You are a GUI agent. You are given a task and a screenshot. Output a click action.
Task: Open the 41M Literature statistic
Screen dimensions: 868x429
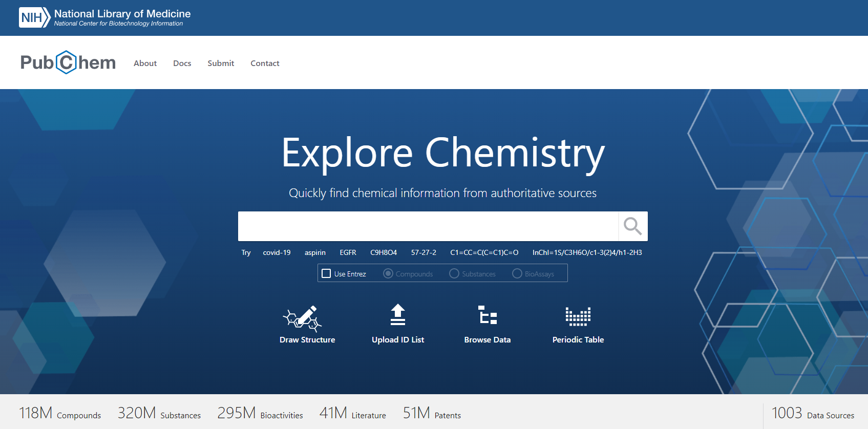tap(353, 413)
